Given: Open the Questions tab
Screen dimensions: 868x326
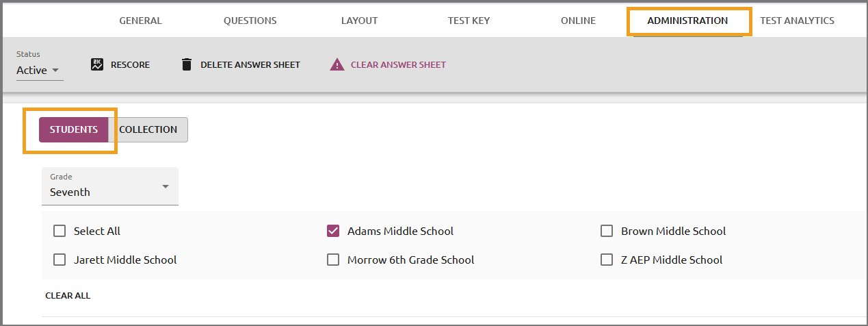Looking at the screenshot, I should tap(250, 21).
